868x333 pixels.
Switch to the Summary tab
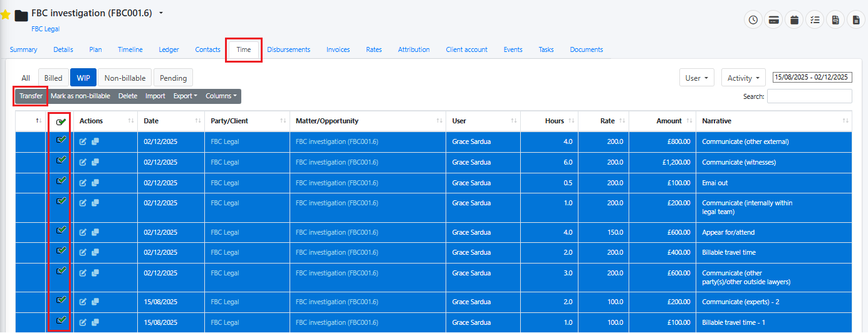point(23,49)
